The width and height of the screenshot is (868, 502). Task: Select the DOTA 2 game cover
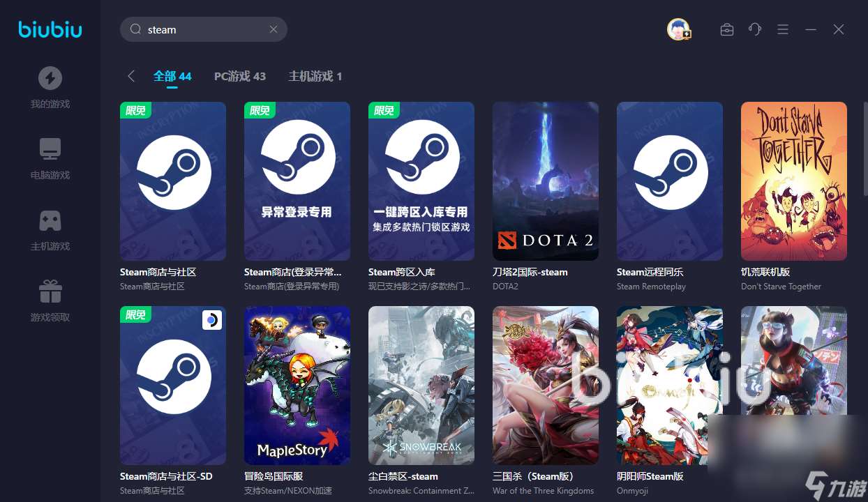545,181
